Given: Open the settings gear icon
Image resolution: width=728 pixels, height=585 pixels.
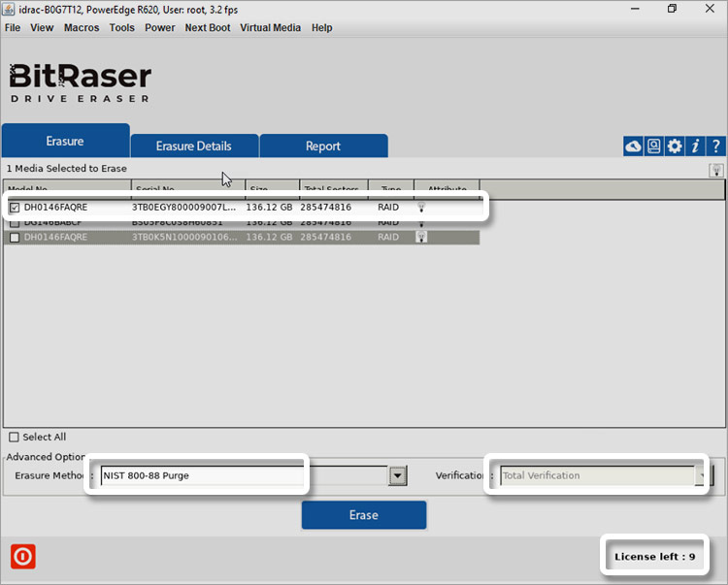Looking at the screenshot, I should tap(675, 146).
